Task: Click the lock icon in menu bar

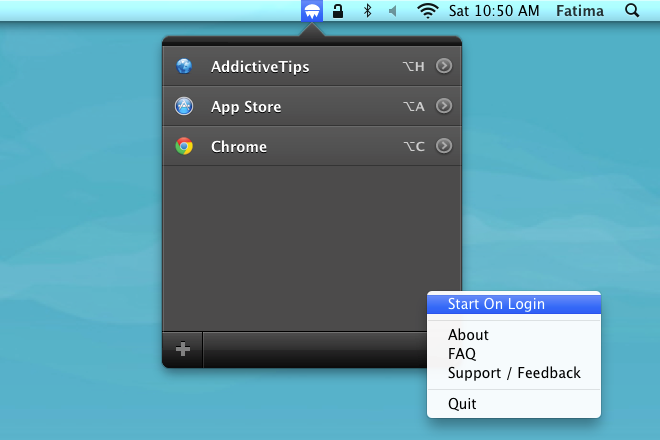Action: (x=338, y=11)
